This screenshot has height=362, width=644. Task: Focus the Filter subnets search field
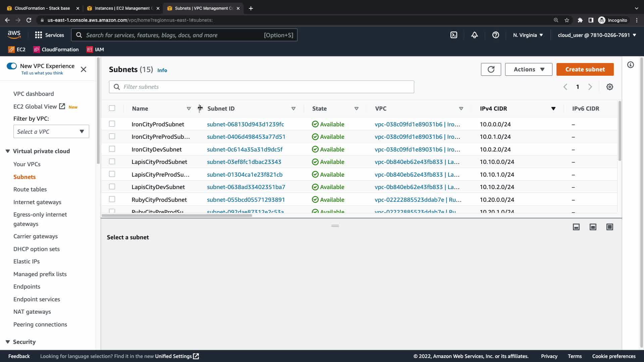[262, 87]
